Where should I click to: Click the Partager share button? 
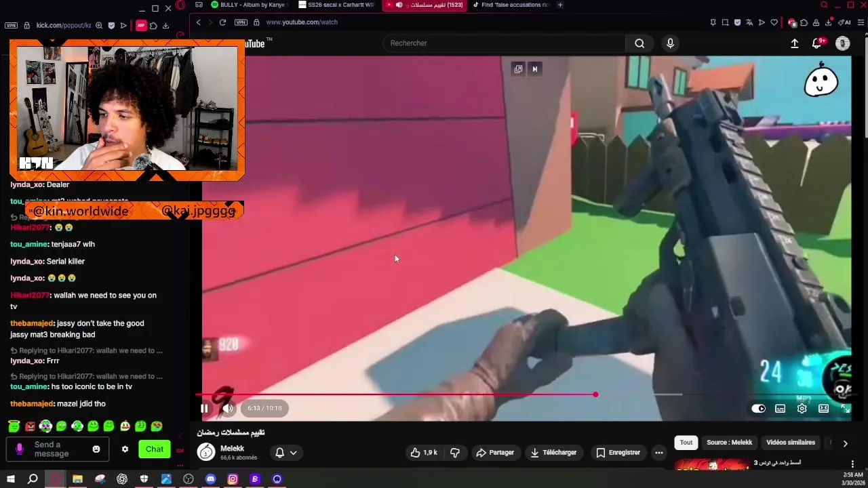495,453
